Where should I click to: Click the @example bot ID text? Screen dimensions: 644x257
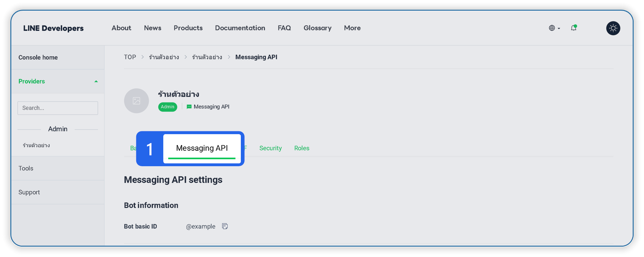point(201,227)
